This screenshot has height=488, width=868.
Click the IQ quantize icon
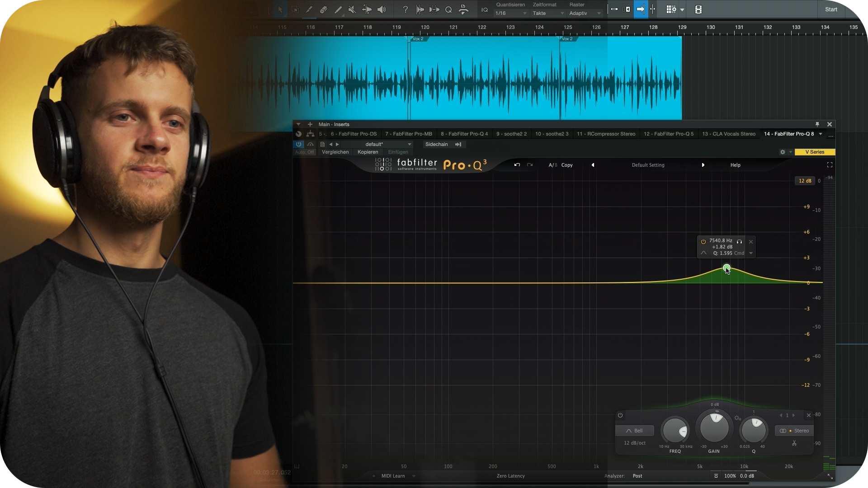coord(485,9)
